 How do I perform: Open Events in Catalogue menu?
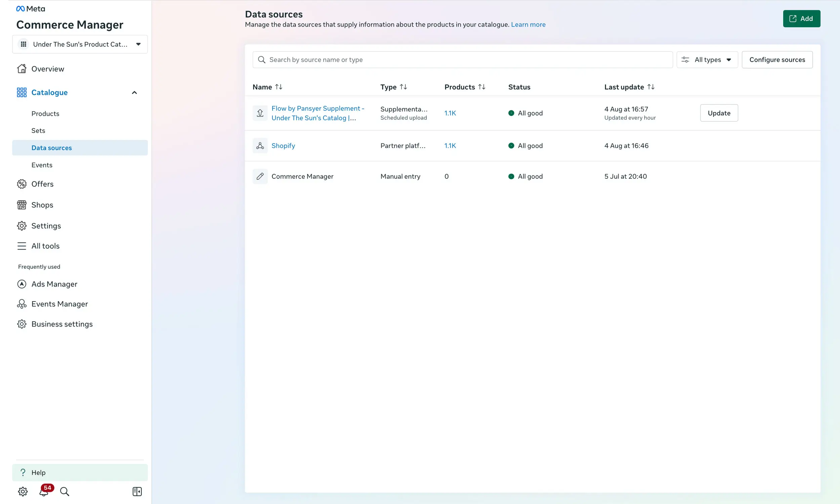point(42,165)
